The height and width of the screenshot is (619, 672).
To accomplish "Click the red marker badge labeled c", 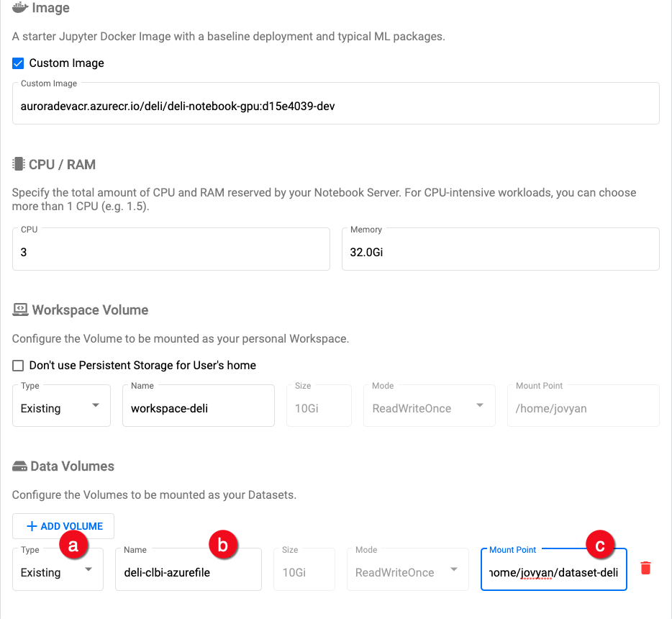I will [601, 545].
